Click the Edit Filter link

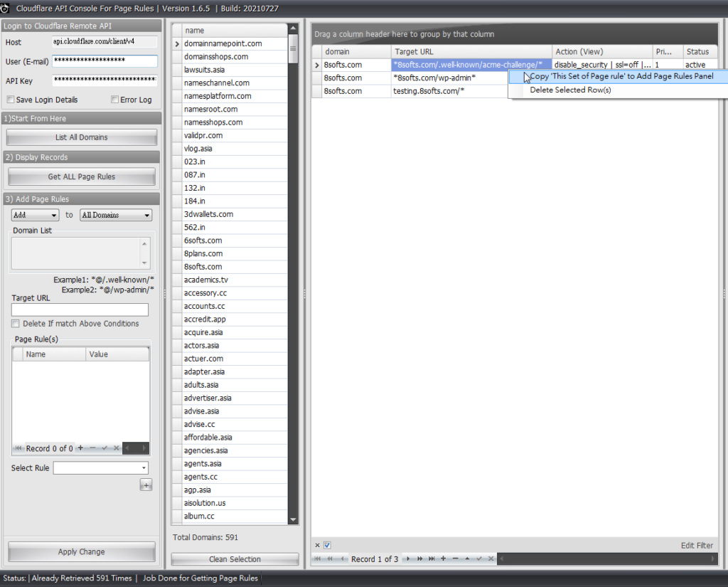coord(696,545)
